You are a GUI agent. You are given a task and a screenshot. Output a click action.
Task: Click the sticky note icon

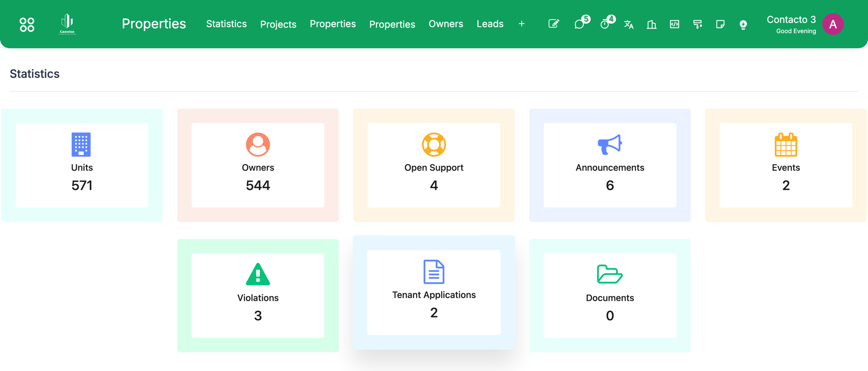tap(721, 24)
